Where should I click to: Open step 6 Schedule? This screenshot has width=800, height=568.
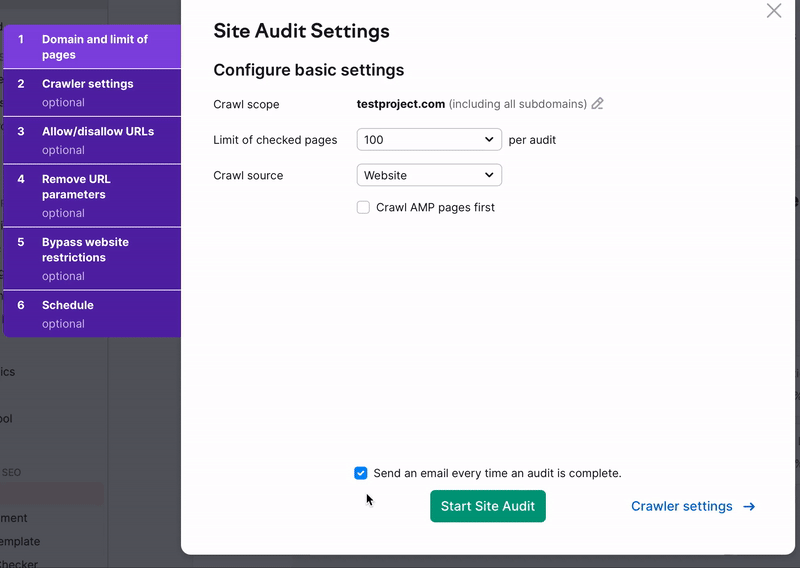coord(92,314)
